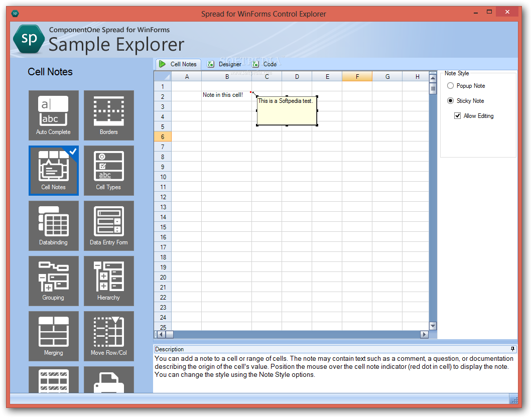Click the spreadsheet vertical scrollbar up arrow
This screenshot has width=532, height=418.
pyautogui.click(x=433, y=78)
